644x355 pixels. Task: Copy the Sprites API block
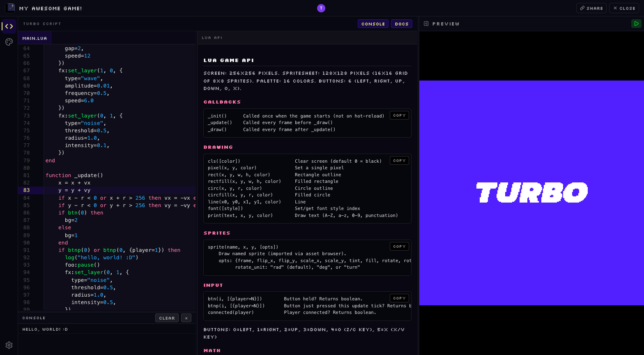(399, 247)
